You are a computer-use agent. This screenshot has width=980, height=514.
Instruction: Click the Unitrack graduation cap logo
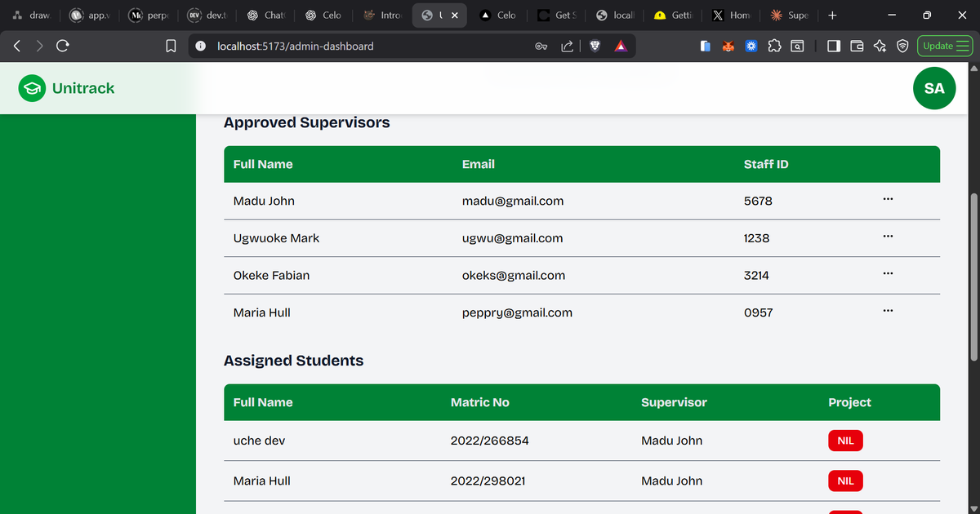point(31,87)
